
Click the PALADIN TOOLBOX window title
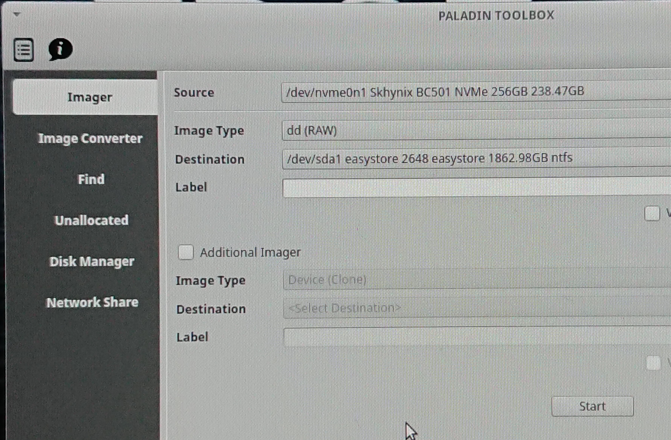click(496, 15)
